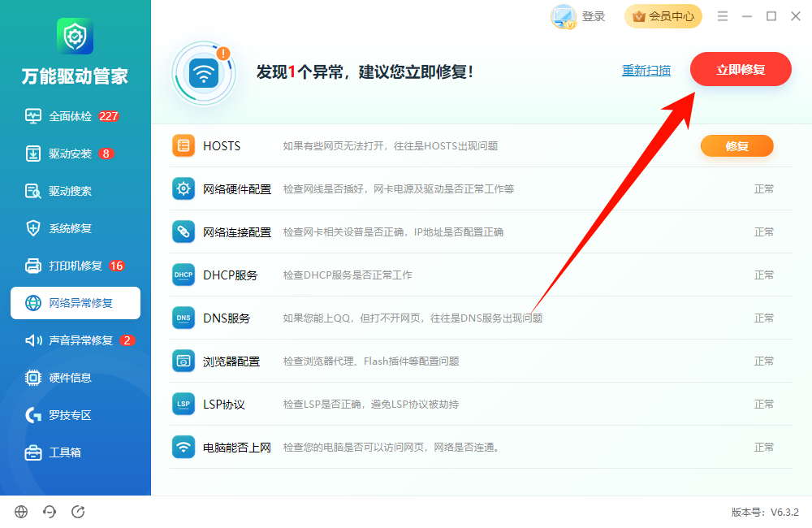Screen dimensions: 812x528
Task: Click the 重新扫描 link
Action: point(646,71)
